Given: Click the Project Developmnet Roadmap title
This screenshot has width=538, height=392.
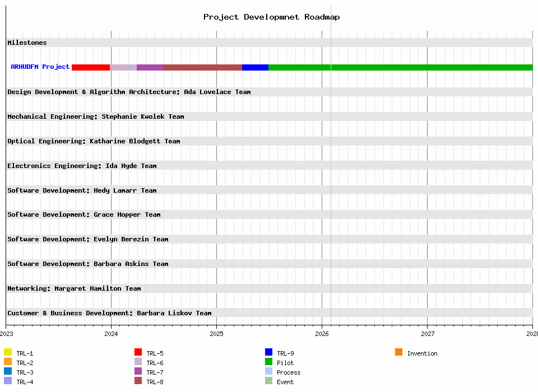Looking at the screenshot, I should coord(271,17).
